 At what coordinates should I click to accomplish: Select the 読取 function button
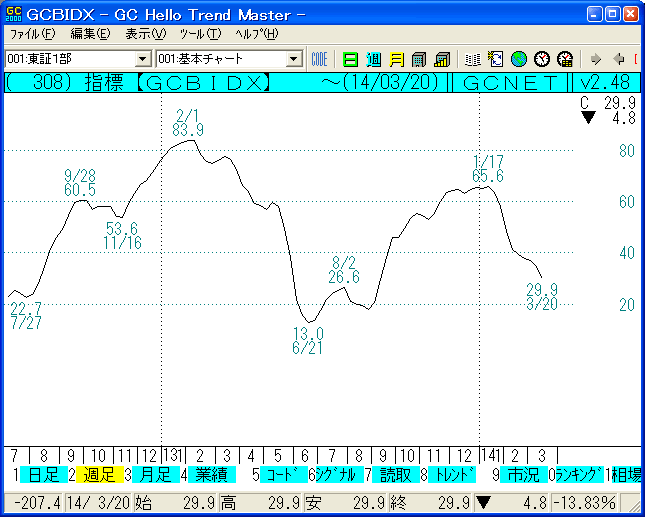[x=396, y=475]
